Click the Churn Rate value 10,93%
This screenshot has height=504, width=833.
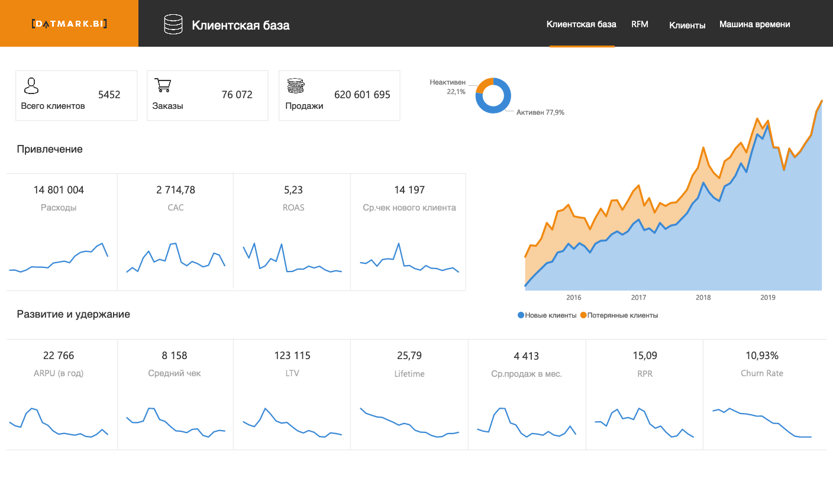click(x=762, y=356)
